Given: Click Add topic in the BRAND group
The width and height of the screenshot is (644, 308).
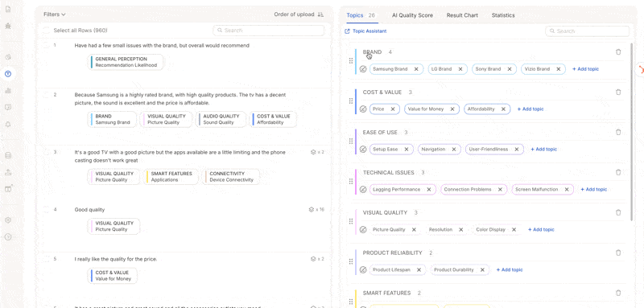Looking at the screenshot, I should click(586, 69).
